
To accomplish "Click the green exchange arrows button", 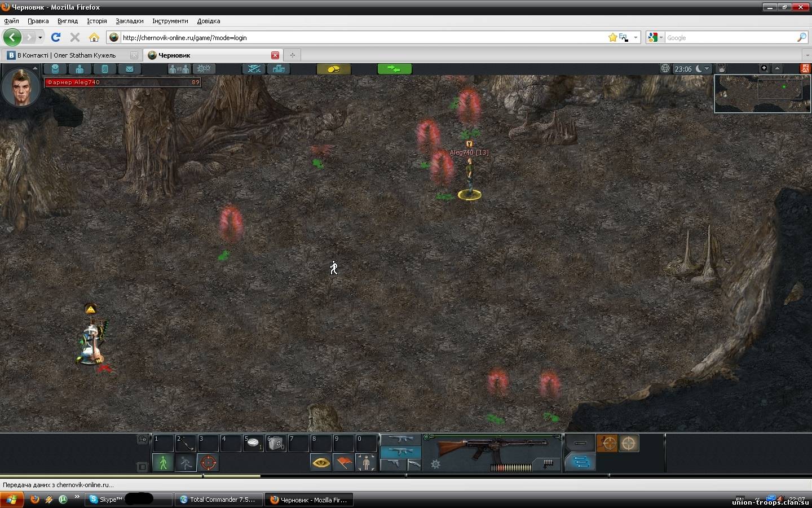I will click(x=394, y=69).
